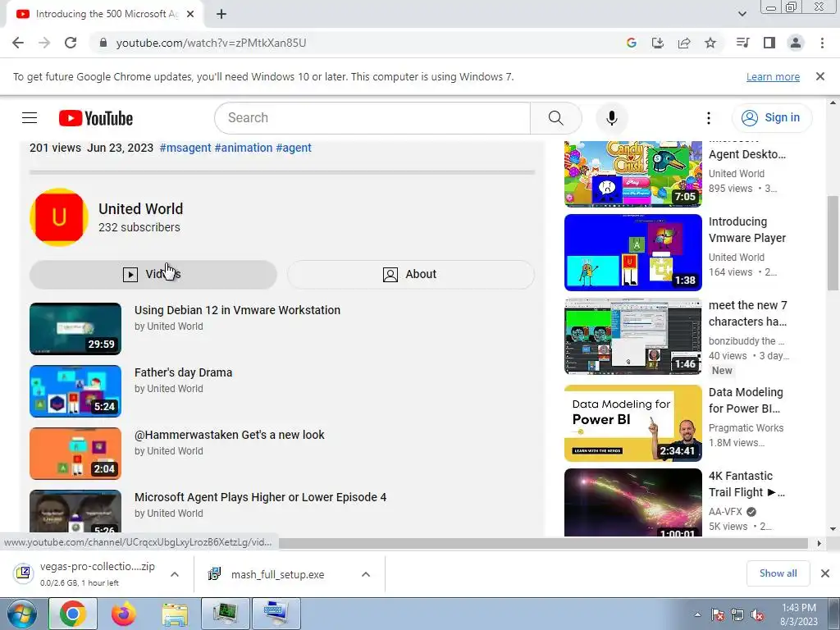Click Chrome in the taskbar
This screenshot has width=840, height=630.
(x=73, y=614)
